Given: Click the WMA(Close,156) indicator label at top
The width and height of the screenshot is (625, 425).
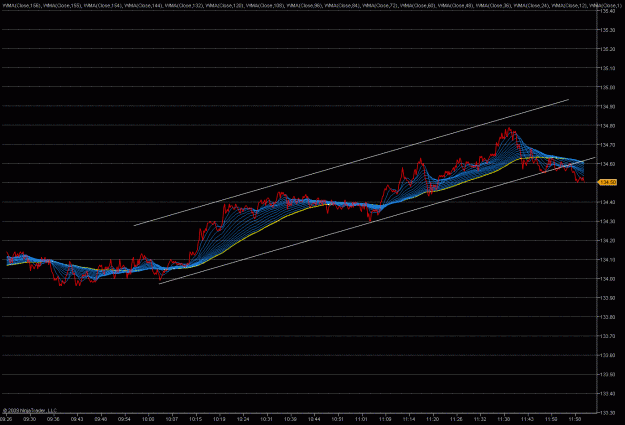Looking at the screenshot, I should tap(22, 6).
